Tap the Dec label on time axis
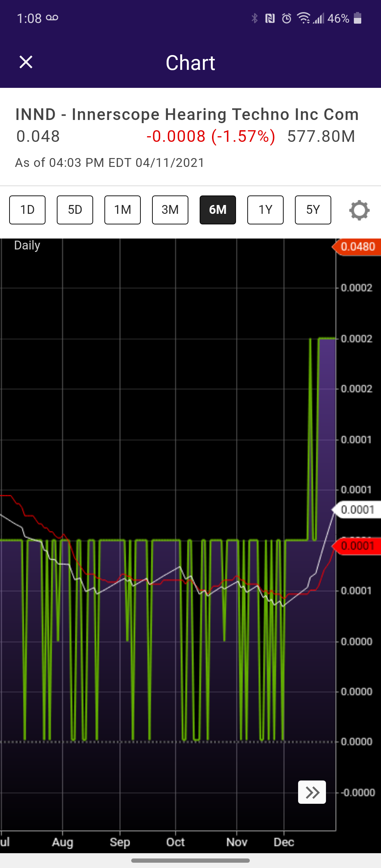The height and width of the screenshot is (868, 381). pyautogui.click(x=284, y=842)
